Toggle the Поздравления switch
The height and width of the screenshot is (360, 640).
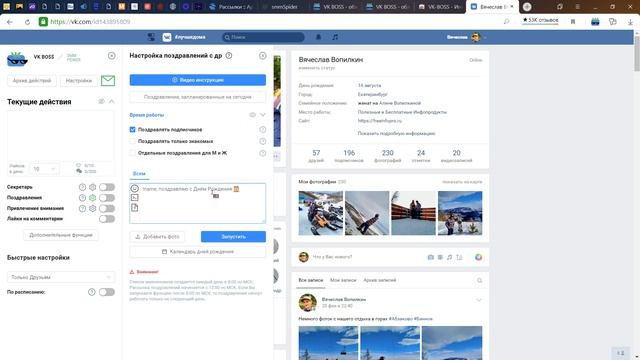click(107, 198)
